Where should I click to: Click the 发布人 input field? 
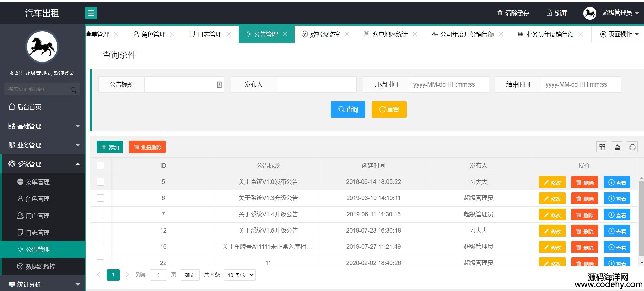click(316, 84)
